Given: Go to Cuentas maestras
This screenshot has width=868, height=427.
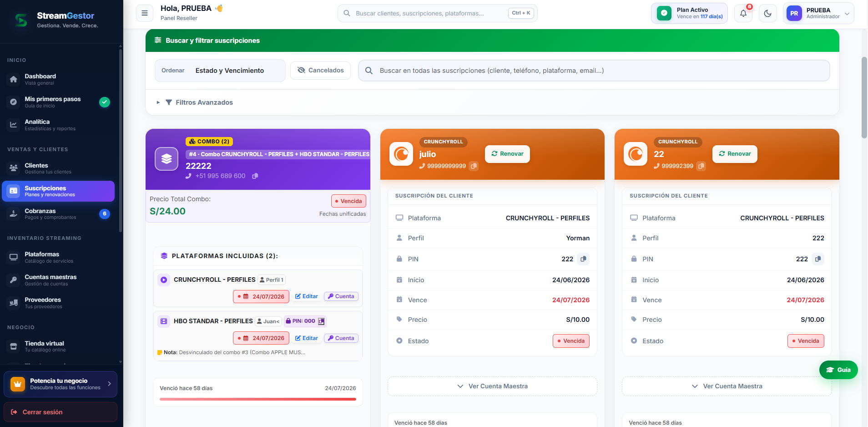Looking at the screenshot, I should [58, 280].
